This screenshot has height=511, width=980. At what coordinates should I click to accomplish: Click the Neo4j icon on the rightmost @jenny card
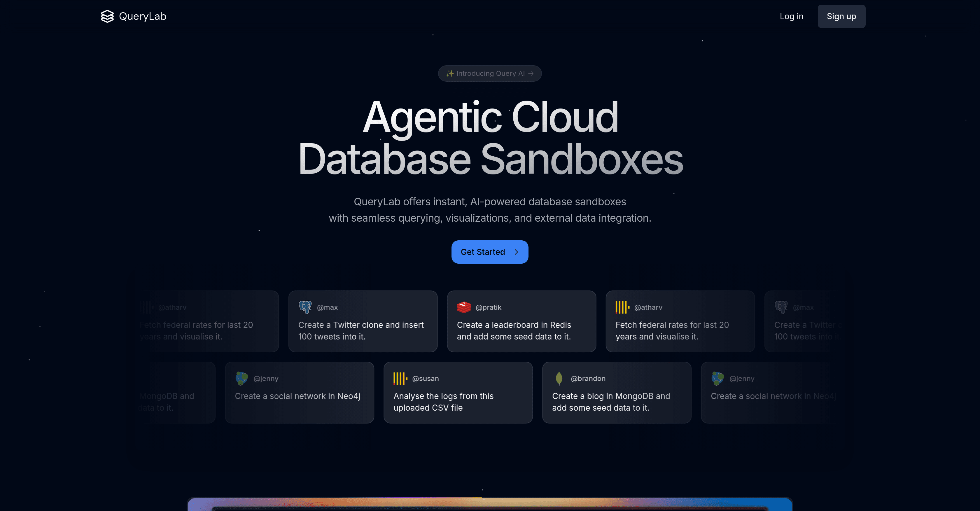point(717,378)
